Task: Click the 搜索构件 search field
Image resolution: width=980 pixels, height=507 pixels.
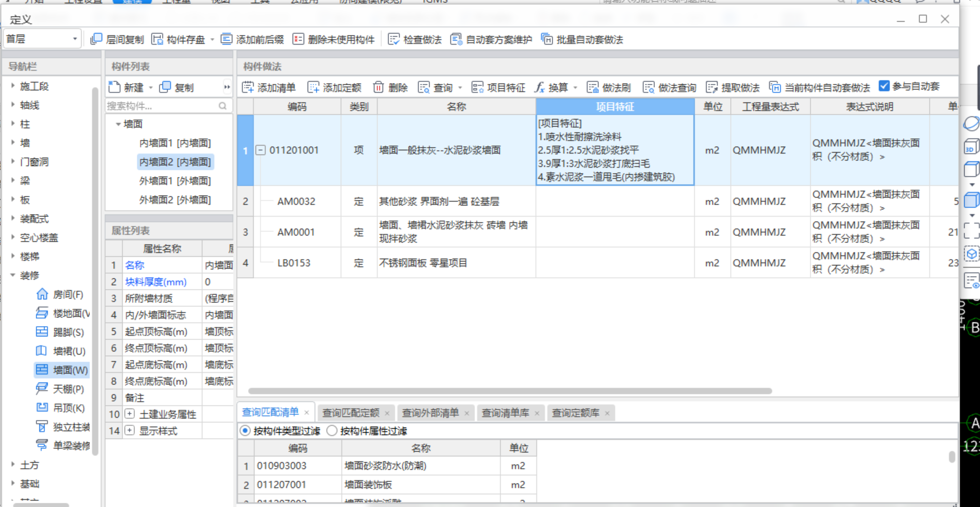Action: pos(168,106)
